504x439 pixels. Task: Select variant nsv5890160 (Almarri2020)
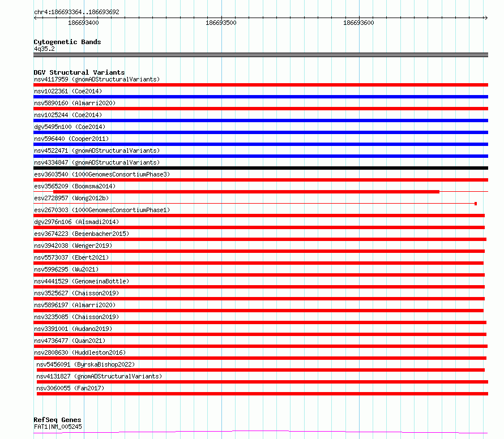click(75, 103)
